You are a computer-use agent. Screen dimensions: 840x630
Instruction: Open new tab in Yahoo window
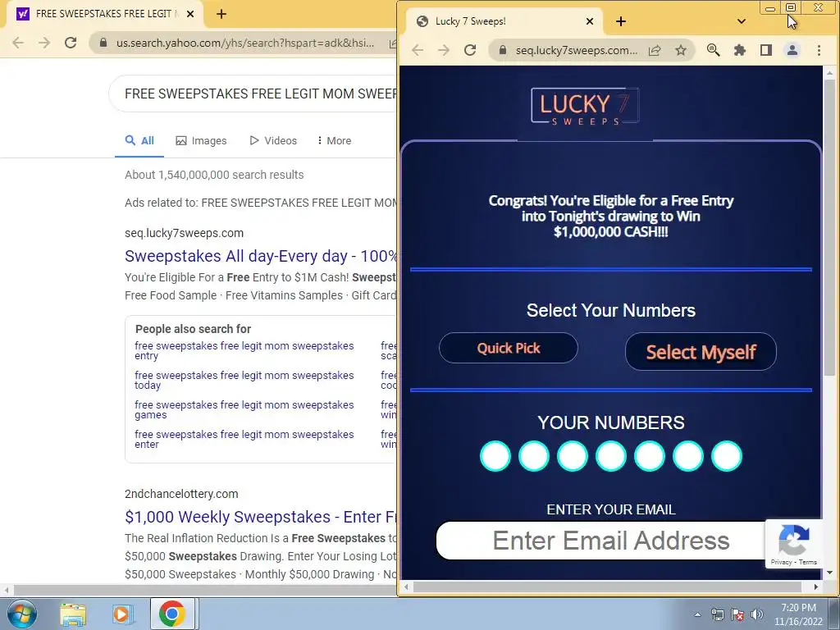[221, 14]
